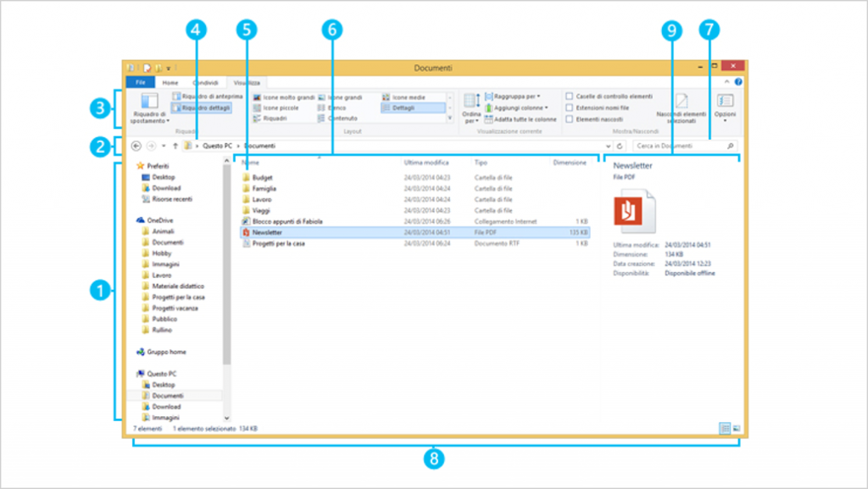Open the File menu tab
The height and width of the screenshot is (489, 868).
point(140,83)
